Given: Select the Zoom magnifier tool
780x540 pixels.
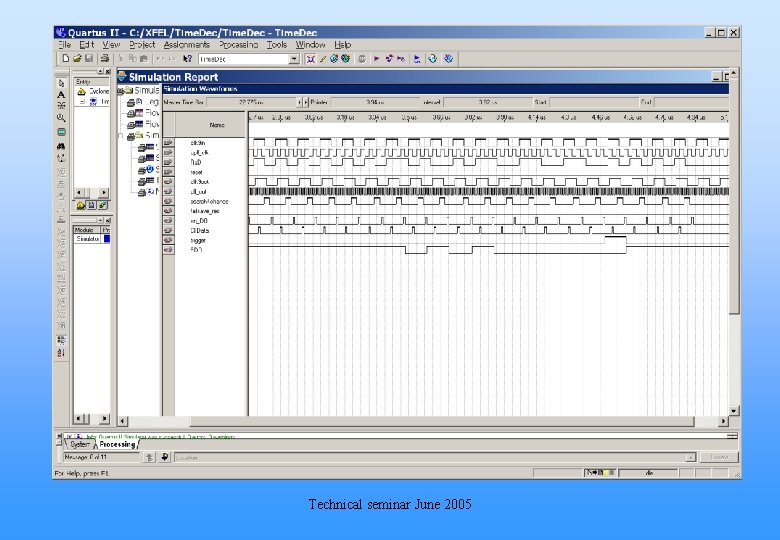Looking at the screenshot, I should pyautogui.click(x=61, y=118).
